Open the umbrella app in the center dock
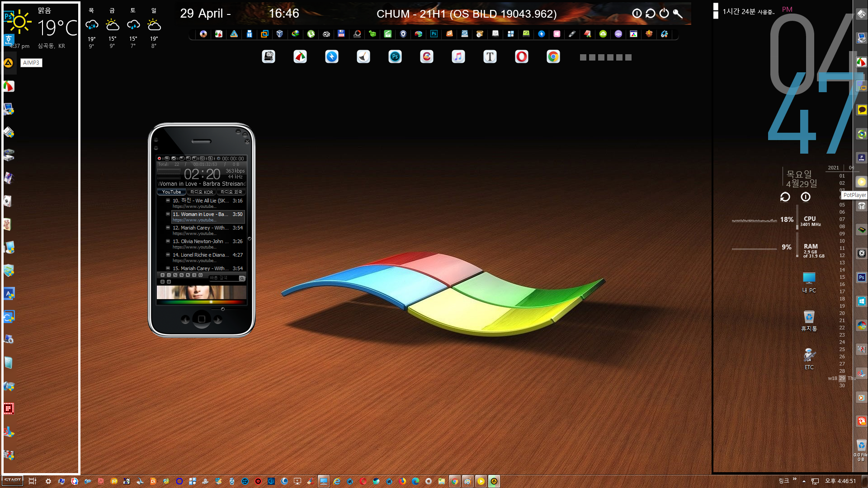 [300, 56]
